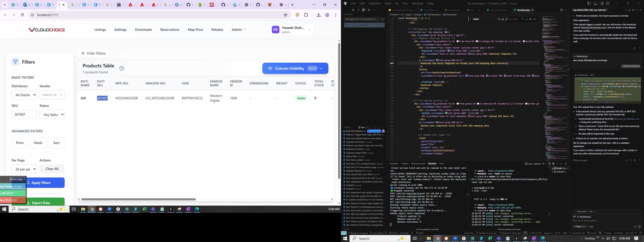Open OneNote from the lower Windows taskbar
The height and width of the screenshot is (242, 644).
click(534, 238)
